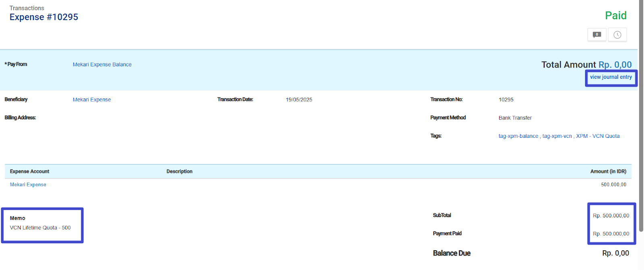644x270 pixels.
Task: Click the Paid status label
Action: pyautogui.click(x=616, y=16)
